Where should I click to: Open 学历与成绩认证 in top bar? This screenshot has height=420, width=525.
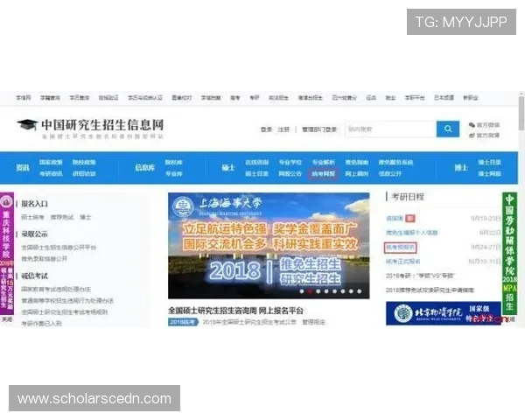[145, 97]
